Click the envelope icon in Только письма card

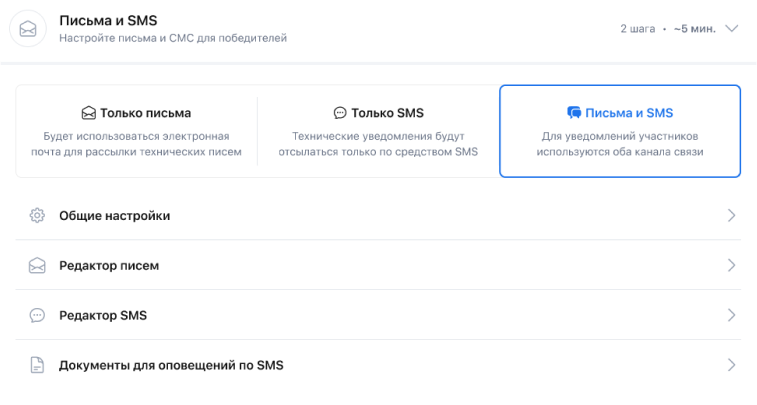pos(89,113)
